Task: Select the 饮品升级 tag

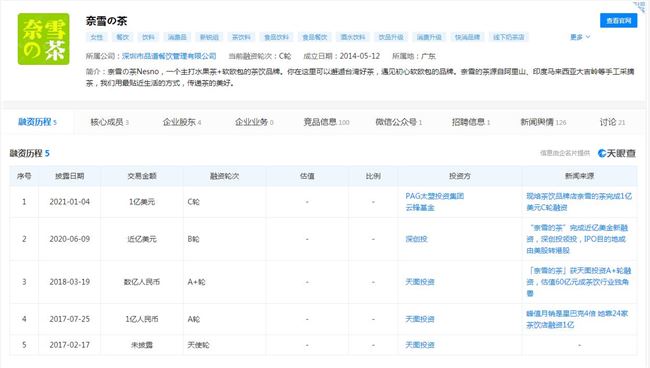Action: pos(391,37)
